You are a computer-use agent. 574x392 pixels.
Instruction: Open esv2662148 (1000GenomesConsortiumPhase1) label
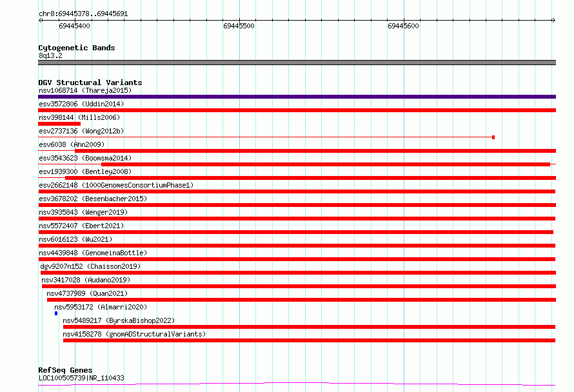click(116, 185)
